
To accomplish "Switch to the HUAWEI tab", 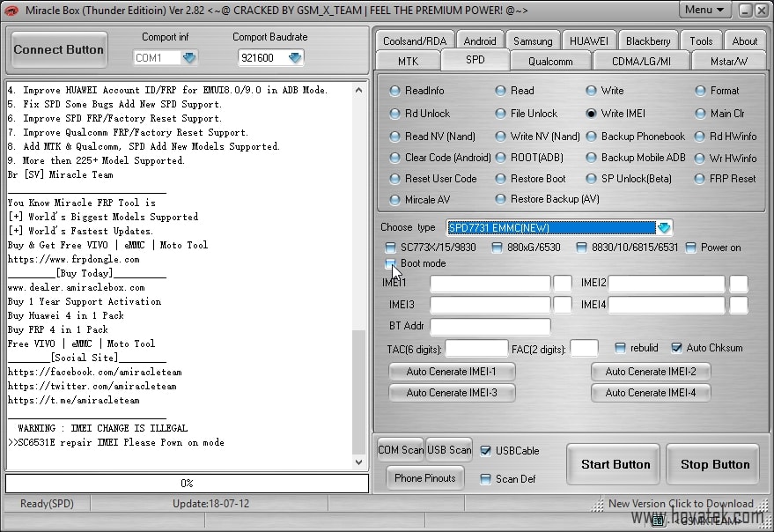I will point(588,41).
